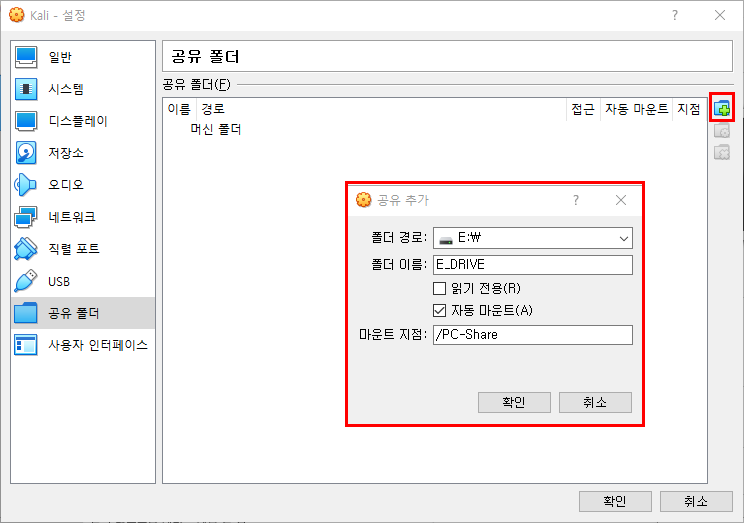Expand the 폴더 경로 dropdown
This screenshot has height=523, width=744.
(x=624, y=238)
